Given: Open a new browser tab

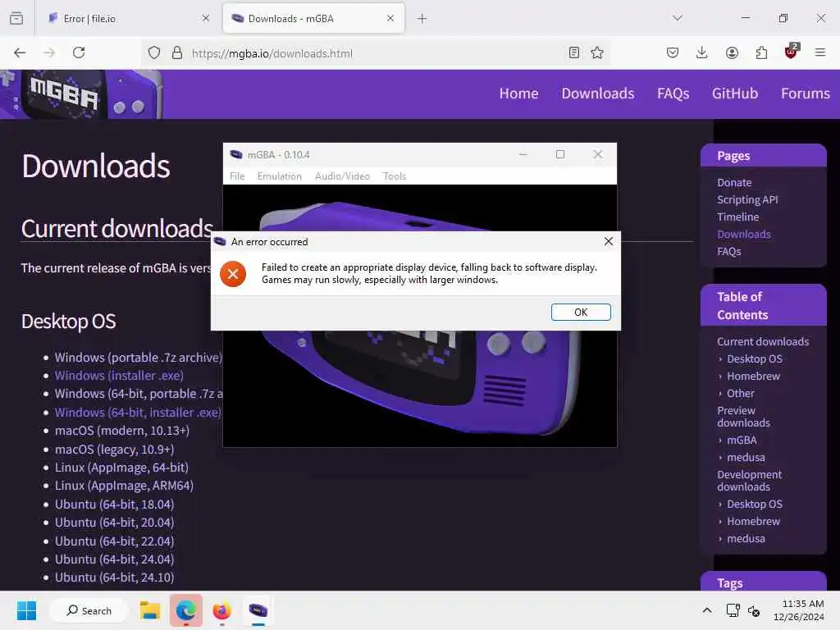Looking at the screenshot, I should (x=422, y=18).
